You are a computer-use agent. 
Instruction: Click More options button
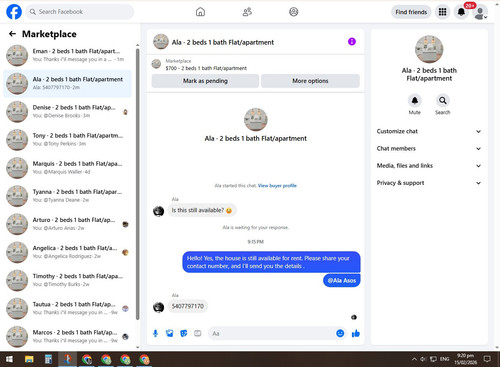point(310,81)
